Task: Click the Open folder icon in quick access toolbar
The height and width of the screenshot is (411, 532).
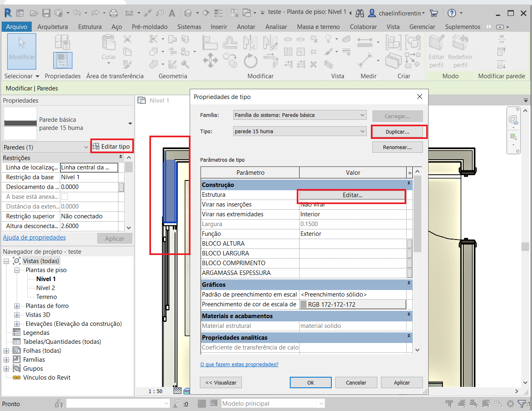Action: coord(34,13)
